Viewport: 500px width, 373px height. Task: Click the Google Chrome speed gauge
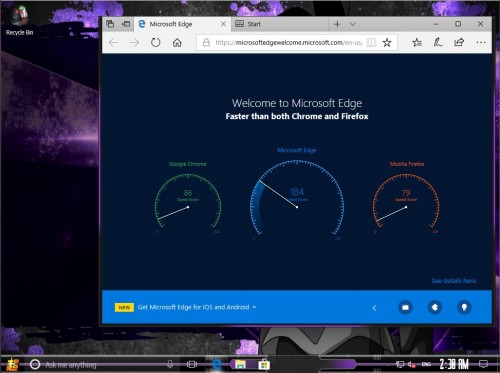pos(188,202)
